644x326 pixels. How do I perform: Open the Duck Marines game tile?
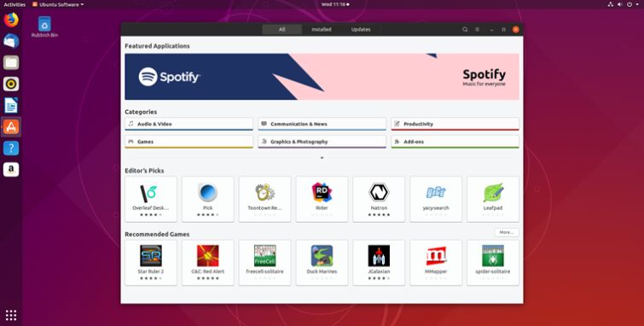[322, 263]
